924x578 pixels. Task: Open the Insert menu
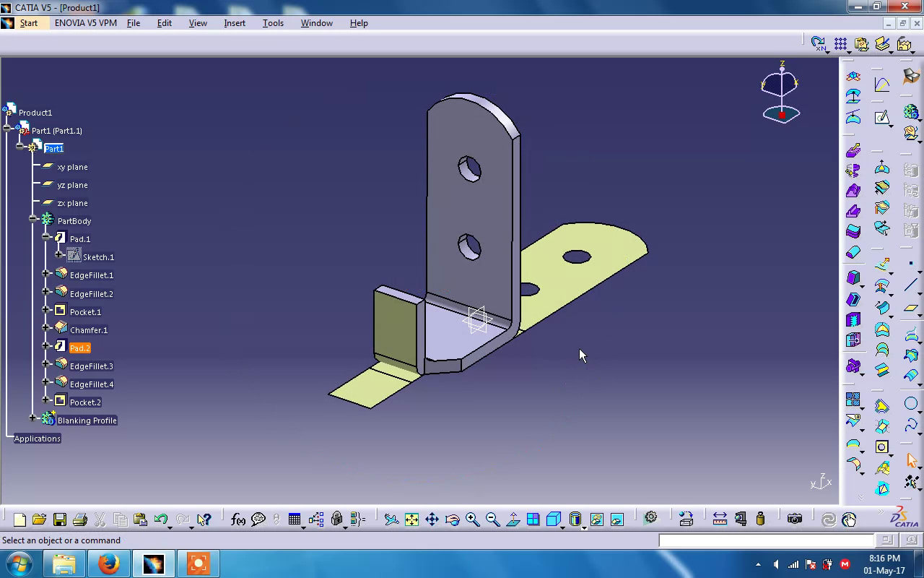click(235, 23)
